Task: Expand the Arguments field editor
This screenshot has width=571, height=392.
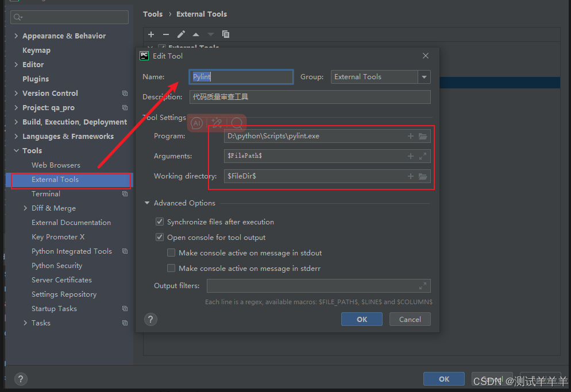Action: [423, 156]
